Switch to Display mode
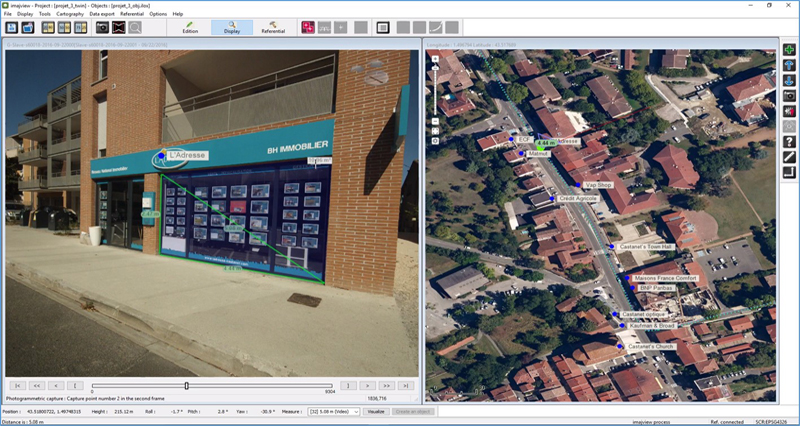This screenshot has width=800, height=426. [x=232, y=28]
